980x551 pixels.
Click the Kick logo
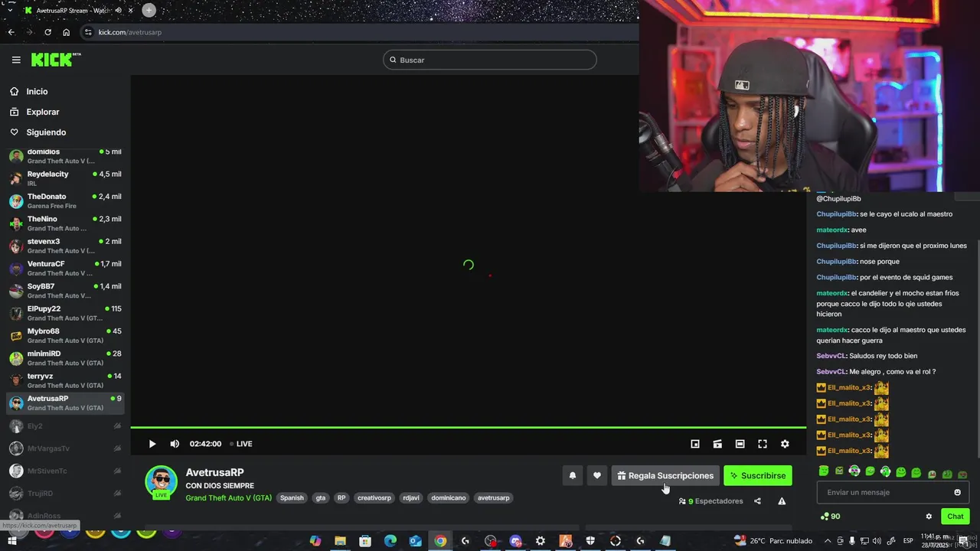[55, 60]
